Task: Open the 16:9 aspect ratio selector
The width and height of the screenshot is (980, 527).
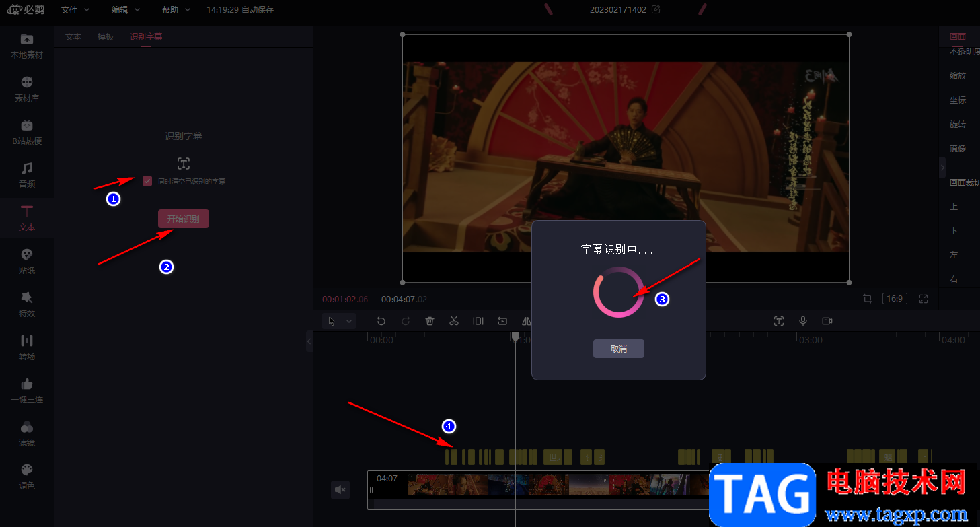Action: [895, 299]
